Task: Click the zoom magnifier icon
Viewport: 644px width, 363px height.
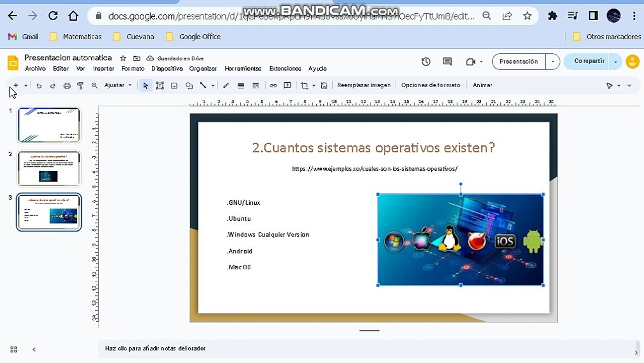Action: point(94,86)
